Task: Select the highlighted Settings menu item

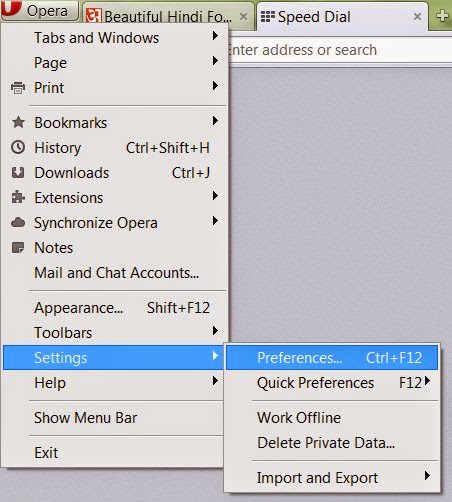Action: click(x=113, y=358)
